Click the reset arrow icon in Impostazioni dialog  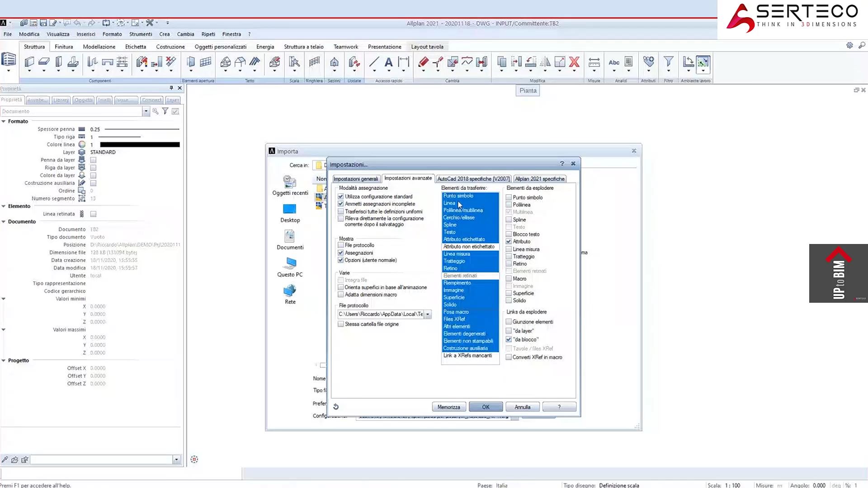coord(336,407)
